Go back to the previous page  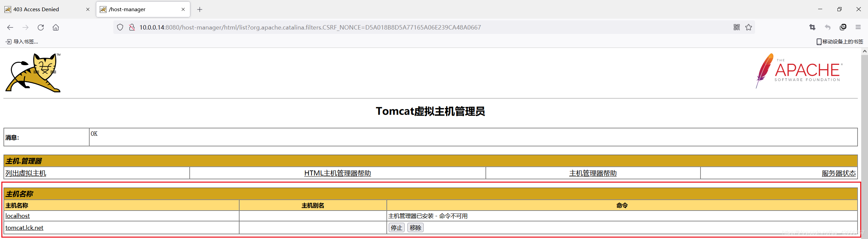point(10,27)
